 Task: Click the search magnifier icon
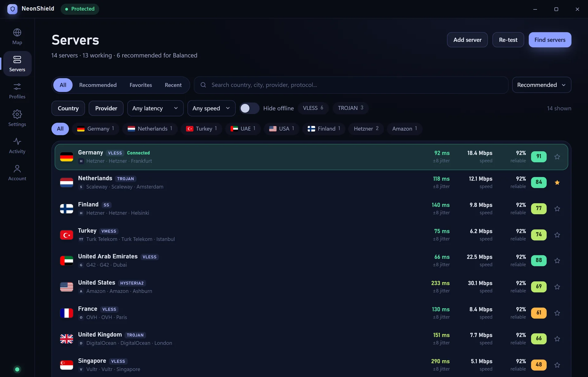(203, 85)
